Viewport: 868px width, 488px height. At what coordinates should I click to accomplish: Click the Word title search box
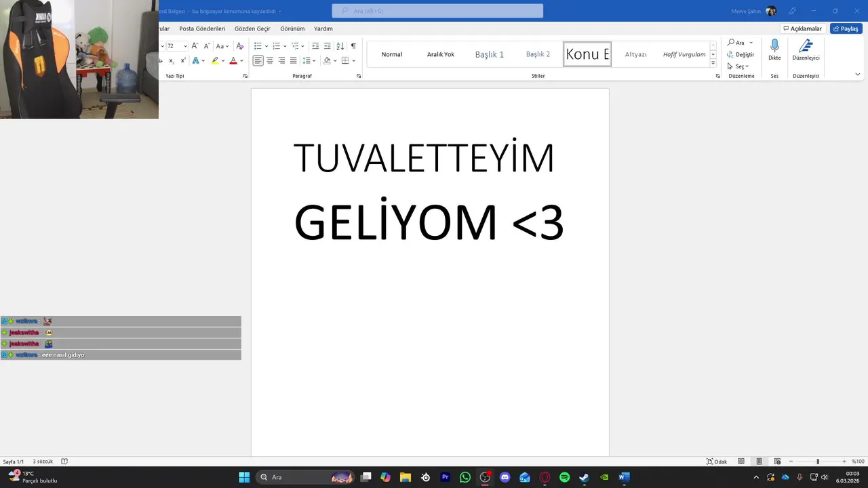pos(437,11)
